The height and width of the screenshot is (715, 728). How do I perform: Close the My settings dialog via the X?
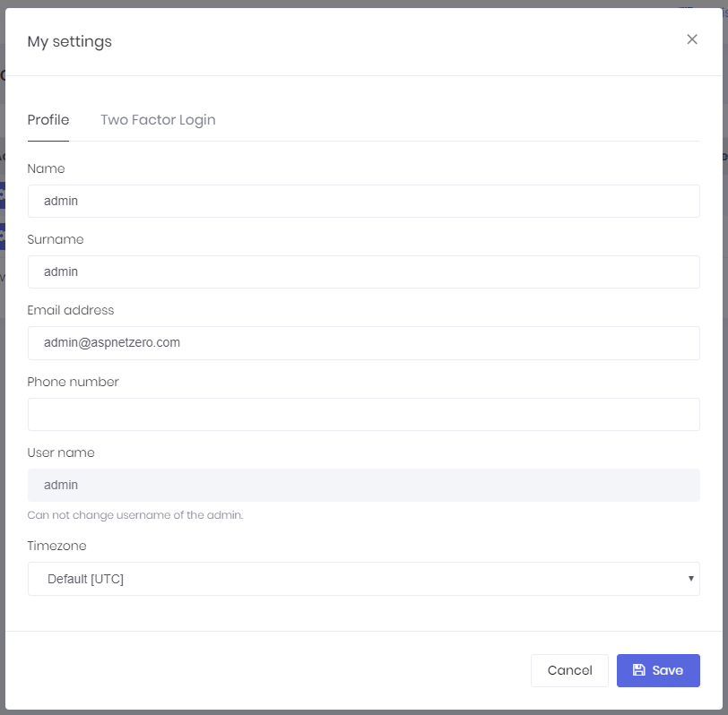point(691,39)
